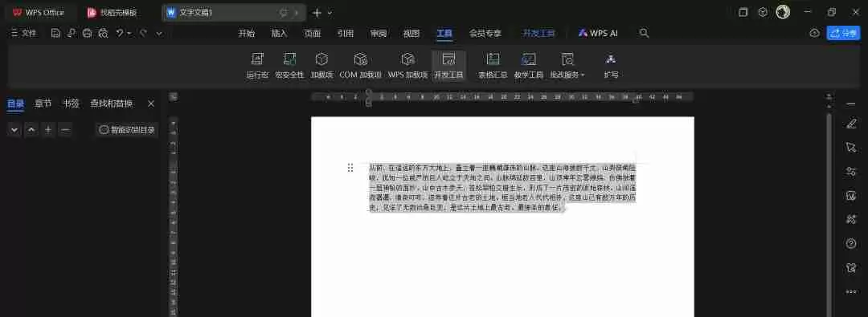Open 宏安全性 macro security settings
This screenshot has height=317, width=868.
pos(289,66)
